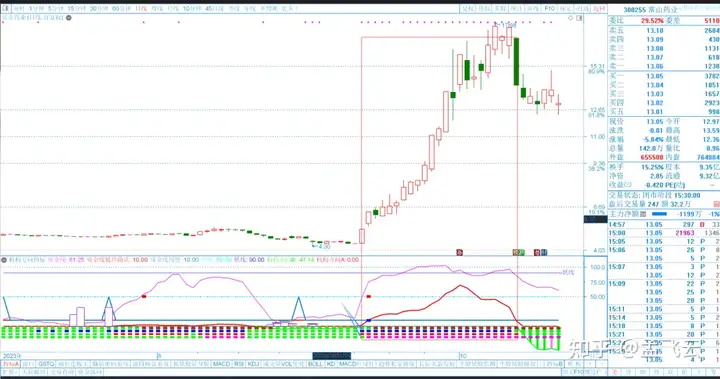Switch to the BOLL indicator tab
The height and width of the screenshot is (379, 720).
coord(315,364)
